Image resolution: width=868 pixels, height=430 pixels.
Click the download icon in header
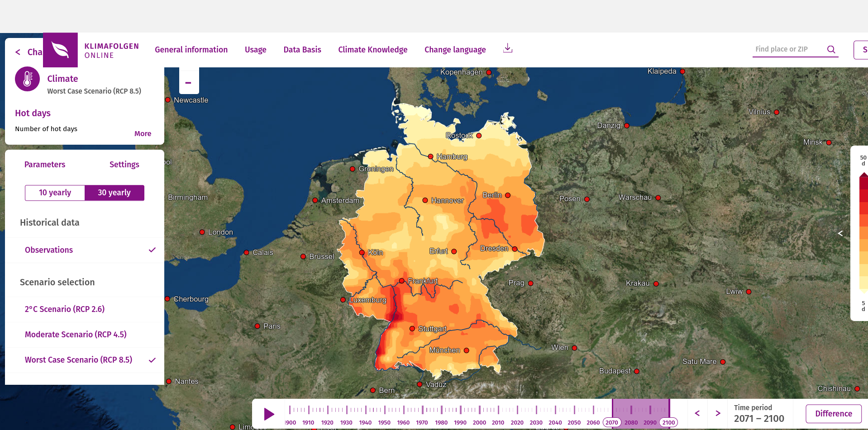tap(508, 48)
